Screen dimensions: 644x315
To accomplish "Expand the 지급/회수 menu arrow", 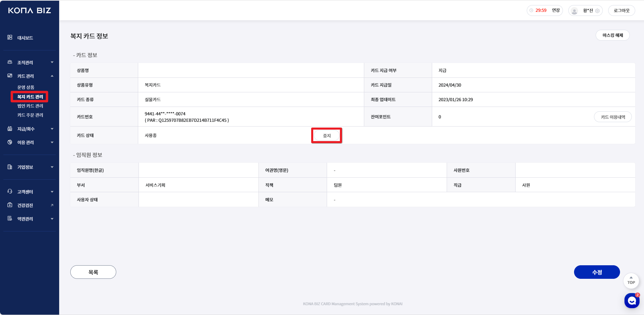I will (52, 129).
